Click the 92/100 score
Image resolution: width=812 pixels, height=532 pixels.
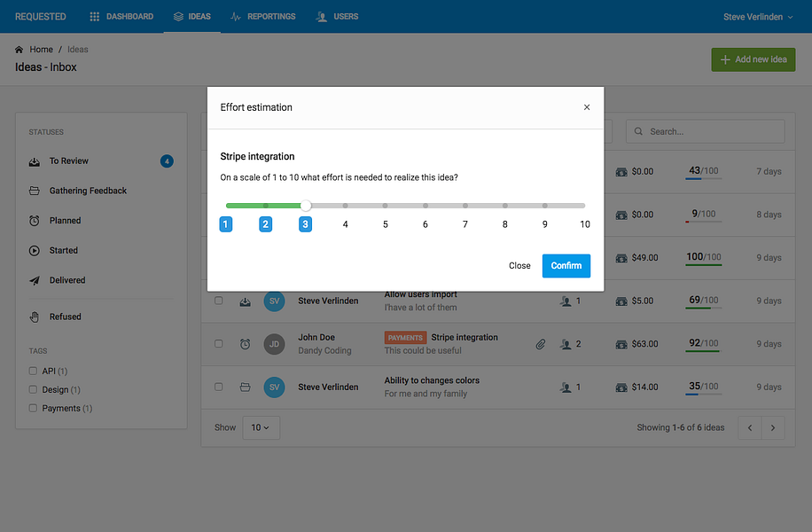click(x=703, y=343)
